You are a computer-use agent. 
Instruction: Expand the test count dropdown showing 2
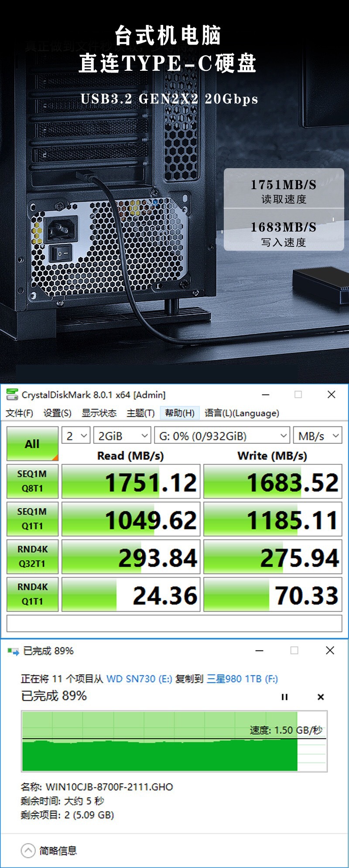tap(76, 436)
